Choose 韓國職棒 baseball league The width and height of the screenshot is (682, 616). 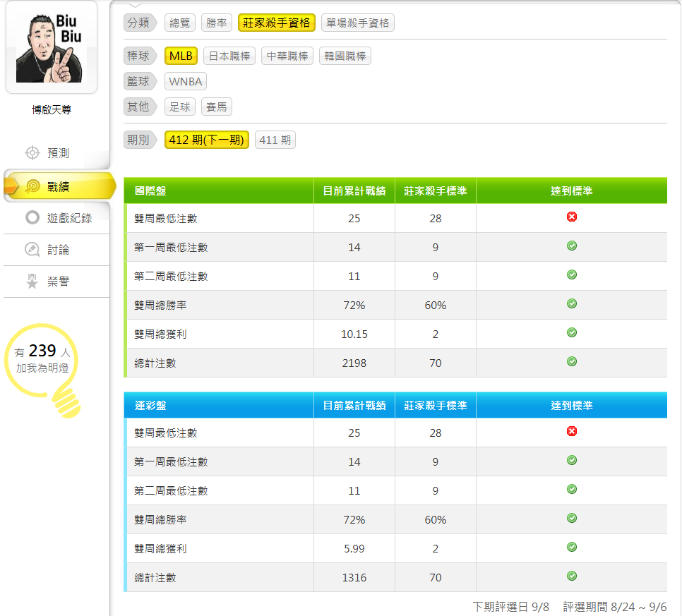point(345,56)
